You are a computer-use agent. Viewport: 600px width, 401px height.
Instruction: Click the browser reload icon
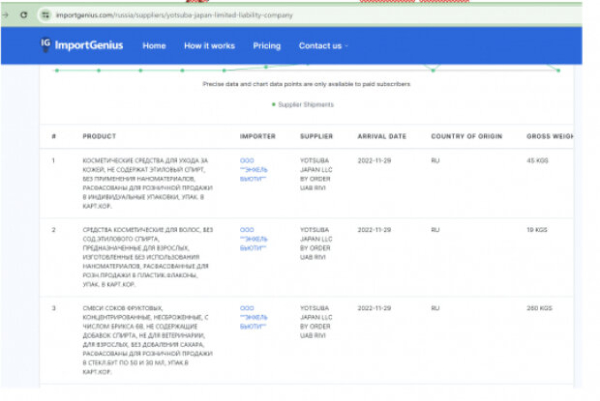pyautogui.click(x=24, y=15)
